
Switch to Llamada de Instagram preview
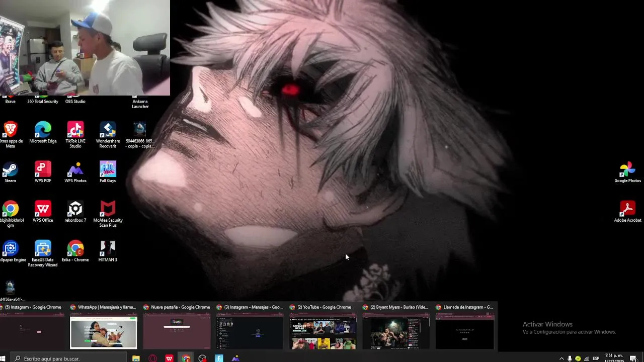464,326
